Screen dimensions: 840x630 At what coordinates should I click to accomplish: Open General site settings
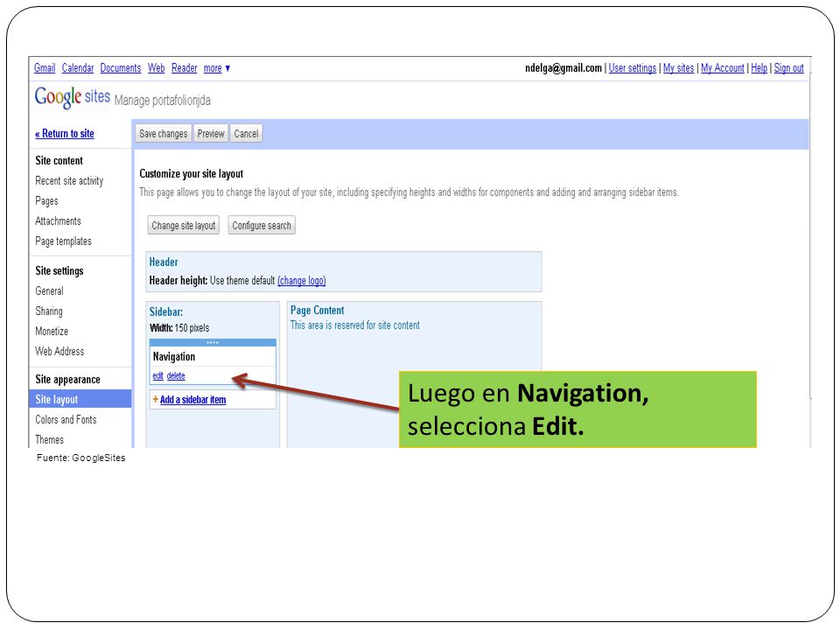[x=49, y=290]
